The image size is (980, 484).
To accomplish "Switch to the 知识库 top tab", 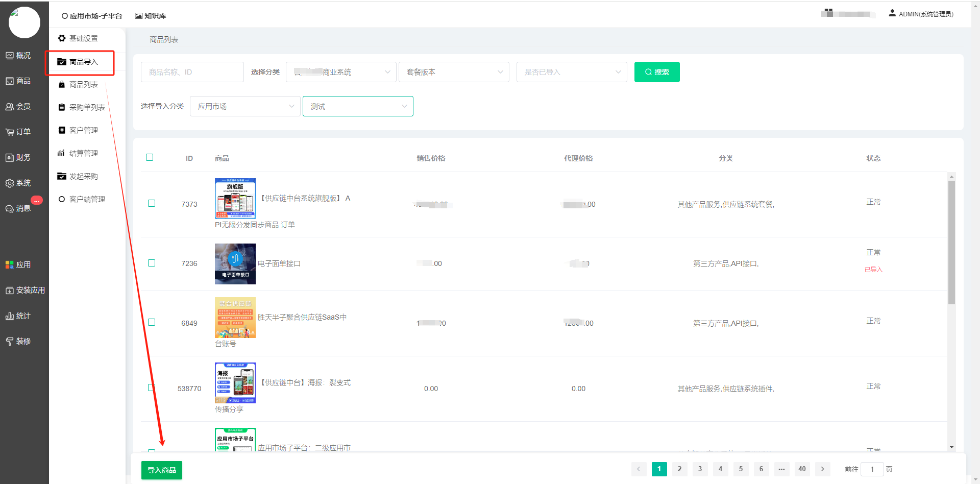I will (151, 16).
